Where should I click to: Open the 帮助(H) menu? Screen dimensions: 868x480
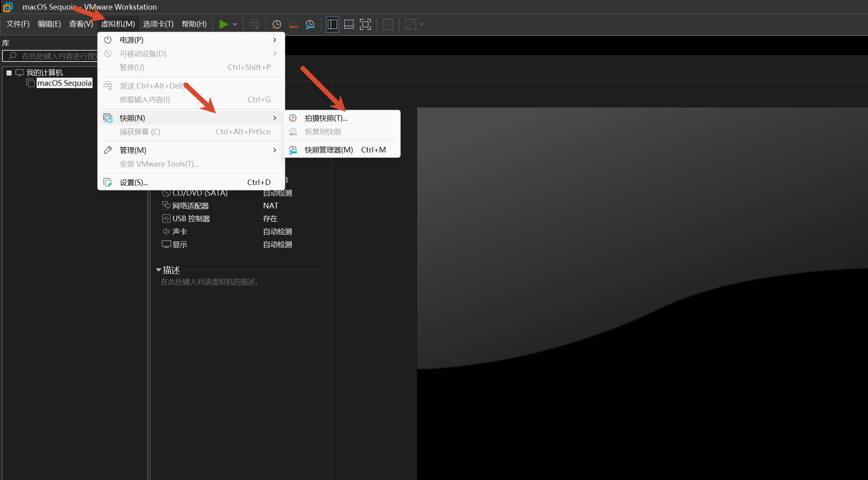click(x=194, y=24)
